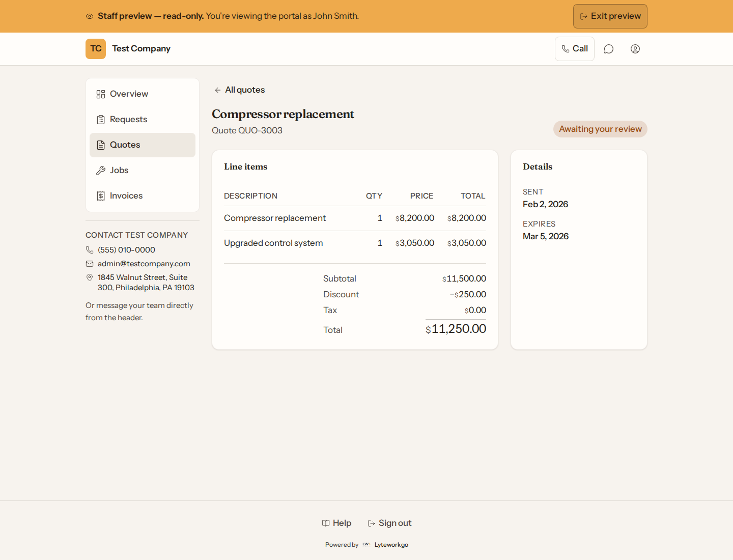Click the Quote QUO-3003 number
This screenshot has width=733, height=560.
247,130
